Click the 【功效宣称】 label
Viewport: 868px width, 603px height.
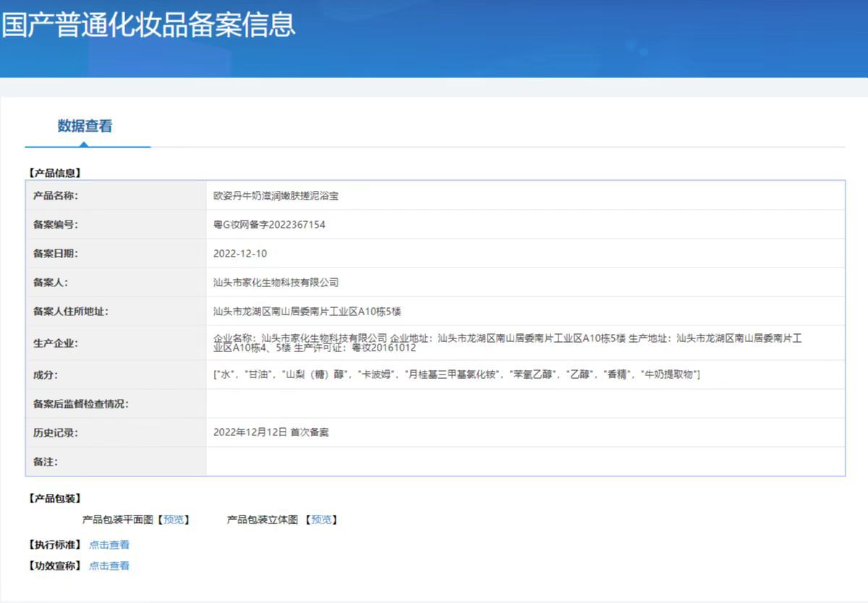tap(54, 565)
